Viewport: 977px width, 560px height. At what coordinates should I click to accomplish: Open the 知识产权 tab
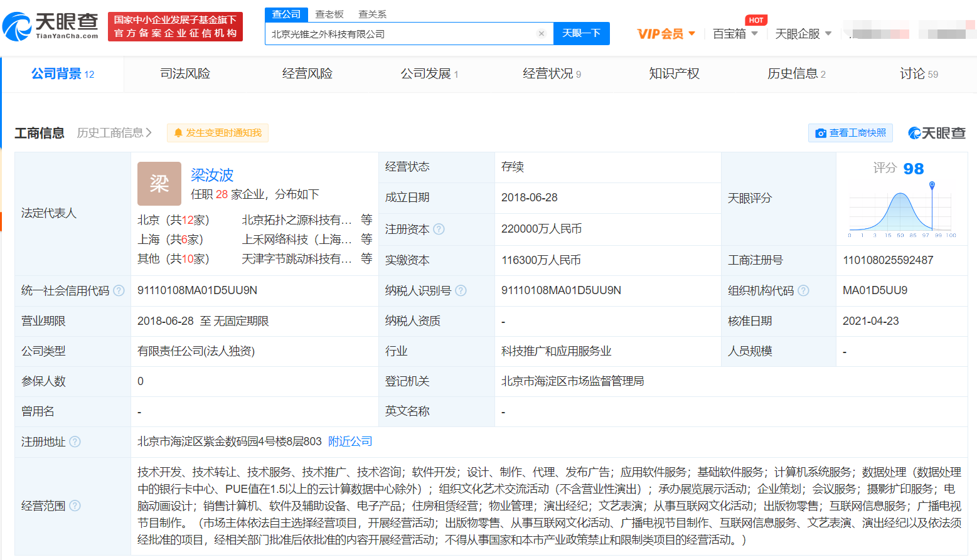pos(674,74)
